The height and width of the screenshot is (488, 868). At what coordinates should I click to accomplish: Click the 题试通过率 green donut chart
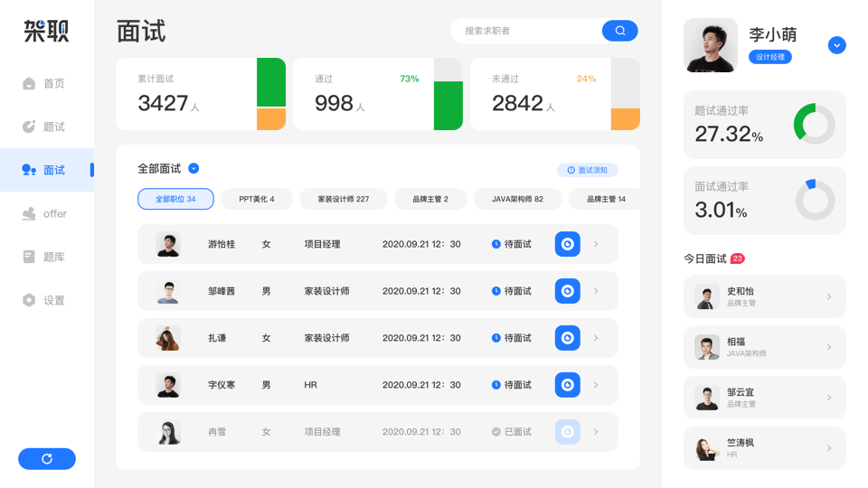coord(814,124)
